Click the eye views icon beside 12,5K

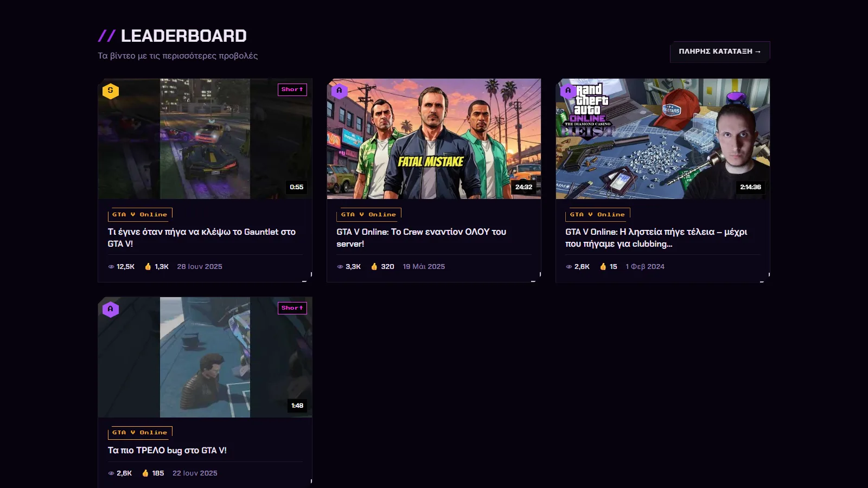coord(111,267)
